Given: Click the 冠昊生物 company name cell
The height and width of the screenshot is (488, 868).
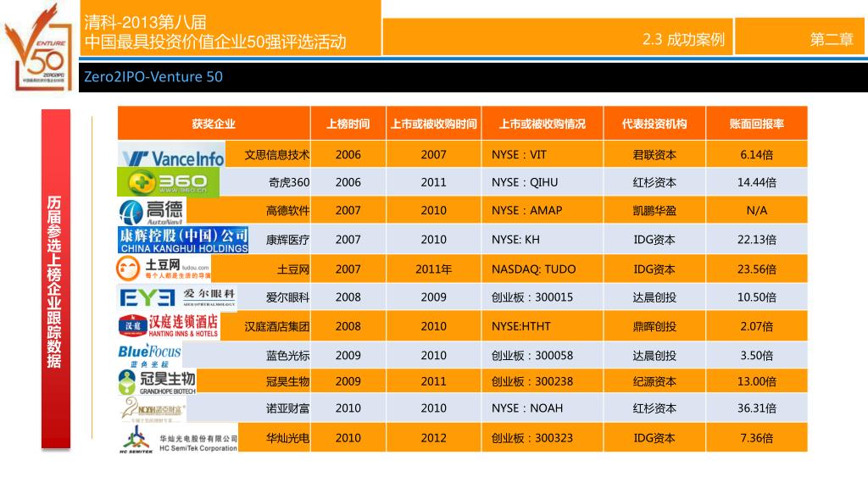Looking at the screenshot, I should tap(287, 381).
